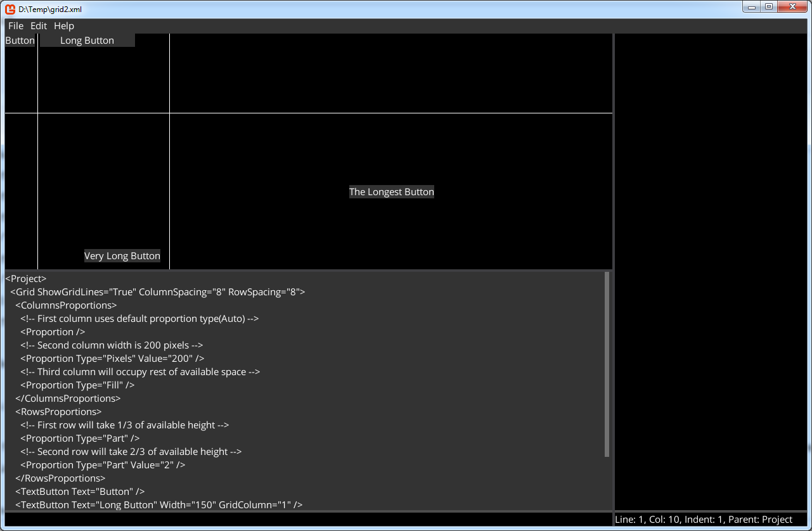Viewport: 812px width, 531px height.
Task: Close the application window
Action: point(792,7)
